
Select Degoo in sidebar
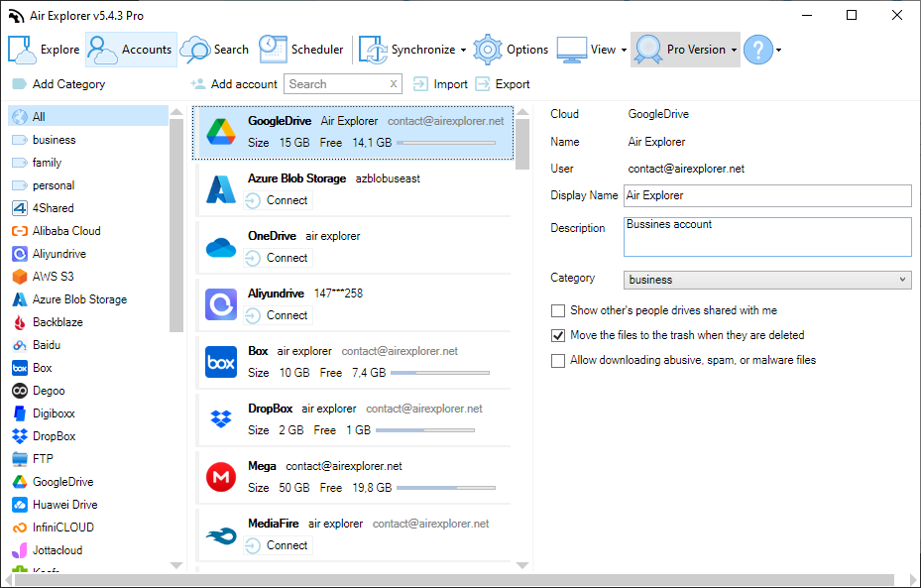(88, 391)
